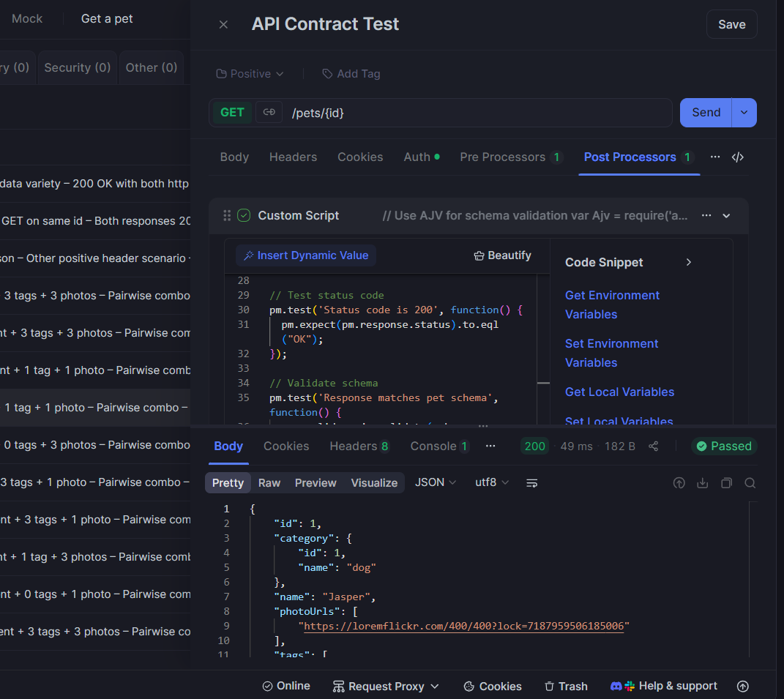Viewport: 784px width, 699px height.
Task: Expand the JSON format dropdown
Action: 435,482
